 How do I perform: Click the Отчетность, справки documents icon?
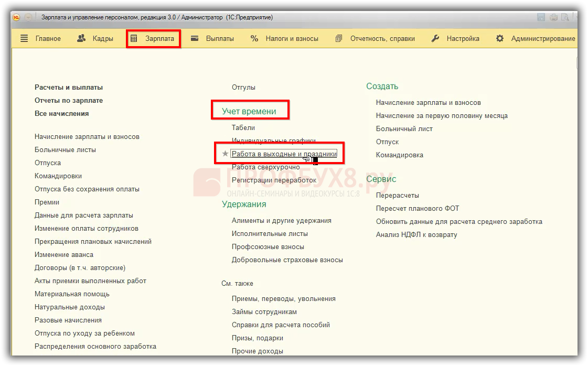click(x=339, y=38)
